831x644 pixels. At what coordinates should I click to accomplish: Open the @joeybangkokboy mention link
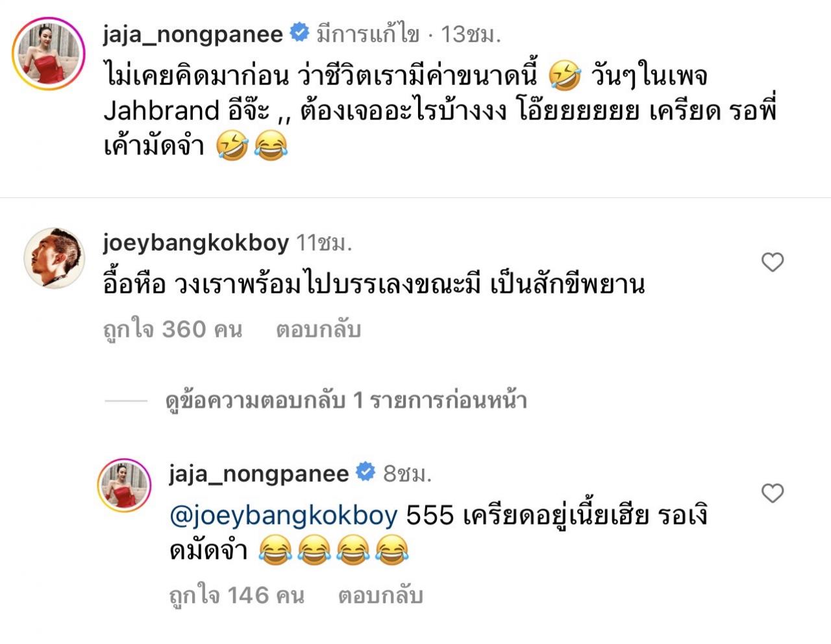click(283, 517)
